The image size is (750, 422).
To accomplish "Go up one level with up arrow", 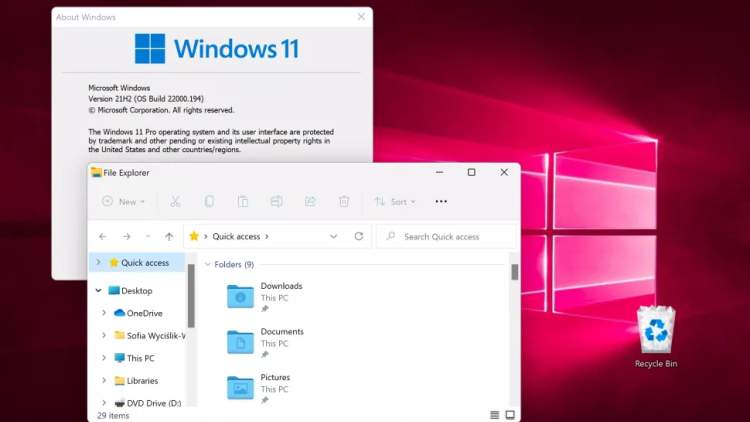I will [169, 236].
